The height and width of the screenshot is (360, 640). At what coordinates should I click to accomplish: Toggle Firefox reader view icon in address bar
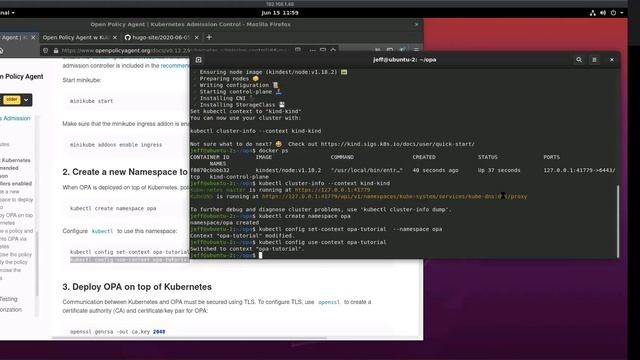click(x=298, y=50)
